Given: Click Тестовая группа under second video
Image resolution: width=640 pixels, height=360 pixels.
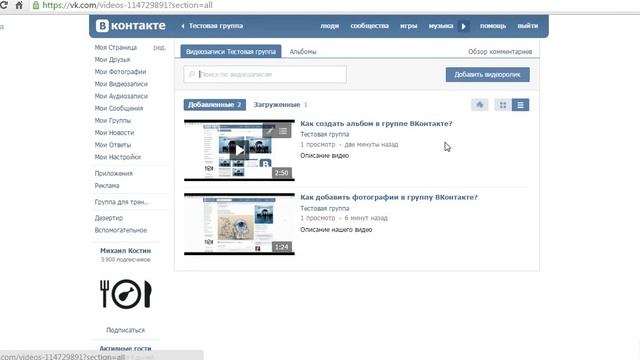Looking at the screenshot, I should pyautogui.click(x=325, y=208).
